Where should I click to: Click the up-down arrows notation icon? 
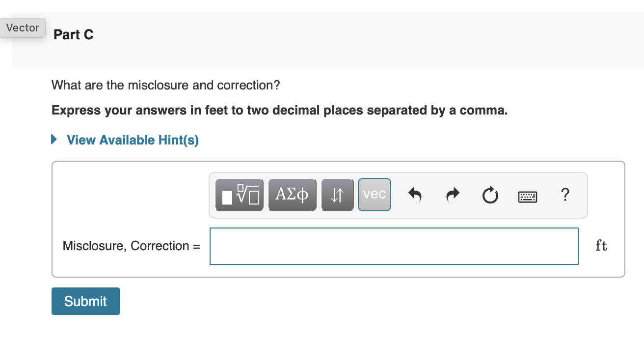tap(337, 195)
